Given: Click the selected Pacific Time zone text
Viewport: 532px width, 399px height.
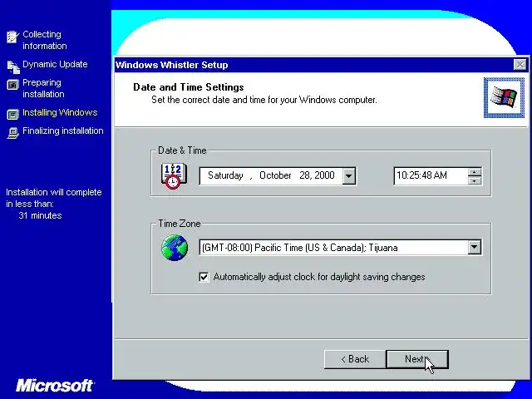Looking at the screenshot, I should [x=299, y=248].
